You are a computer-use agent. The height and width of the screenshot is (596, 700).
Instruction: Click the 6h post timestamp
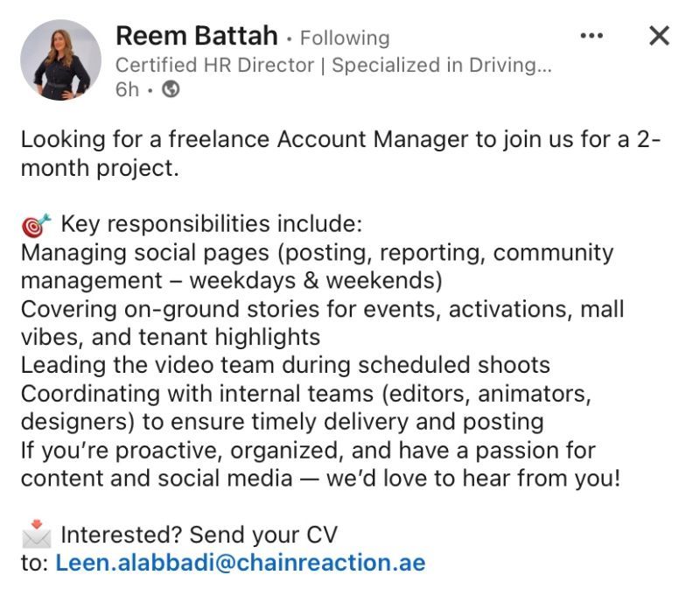(x=127, y=90)
